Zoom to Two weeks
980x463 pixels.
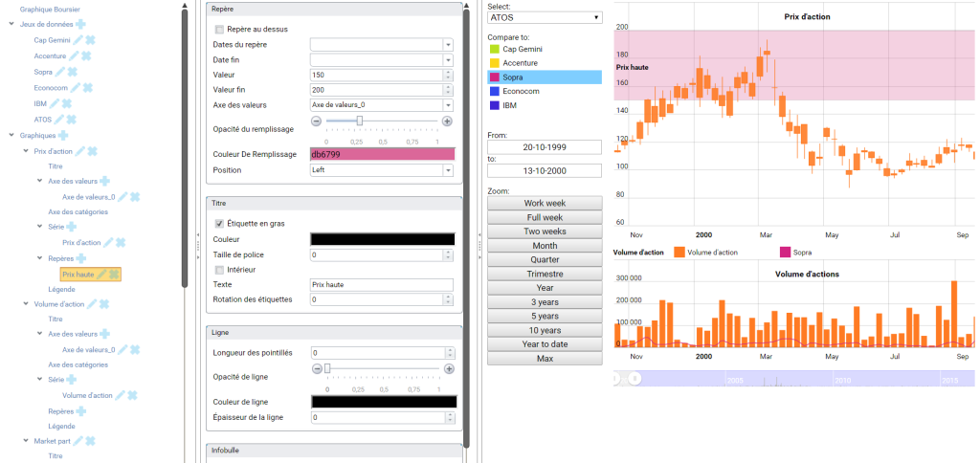point(545,231)
